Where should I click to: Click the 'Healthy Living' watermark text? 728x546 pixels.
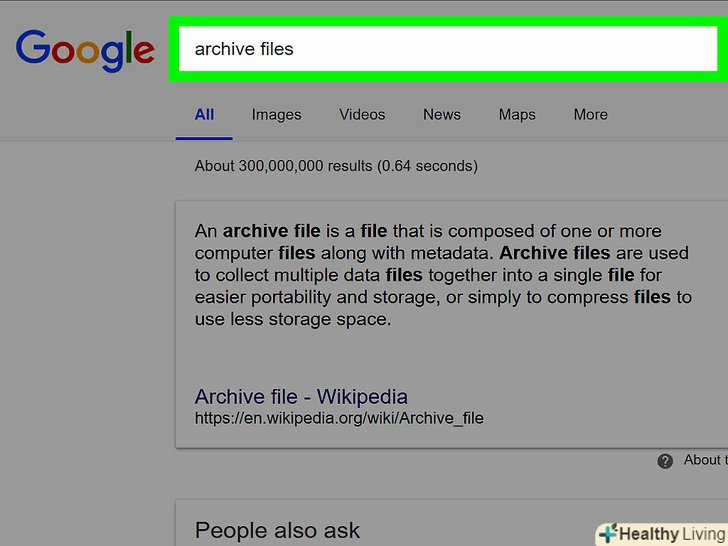[670, 534]
